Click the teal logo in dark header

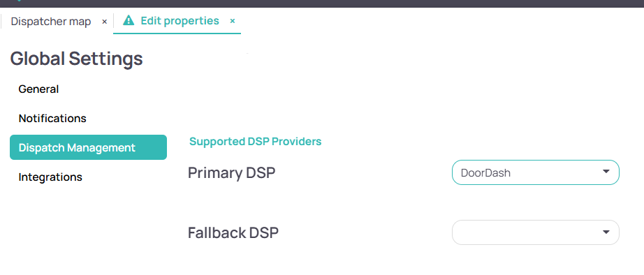(18, 1)
